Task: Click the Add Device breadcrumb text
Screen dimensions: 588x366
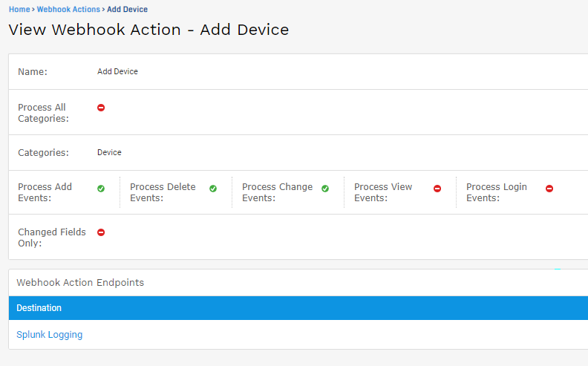Action: 127,10
